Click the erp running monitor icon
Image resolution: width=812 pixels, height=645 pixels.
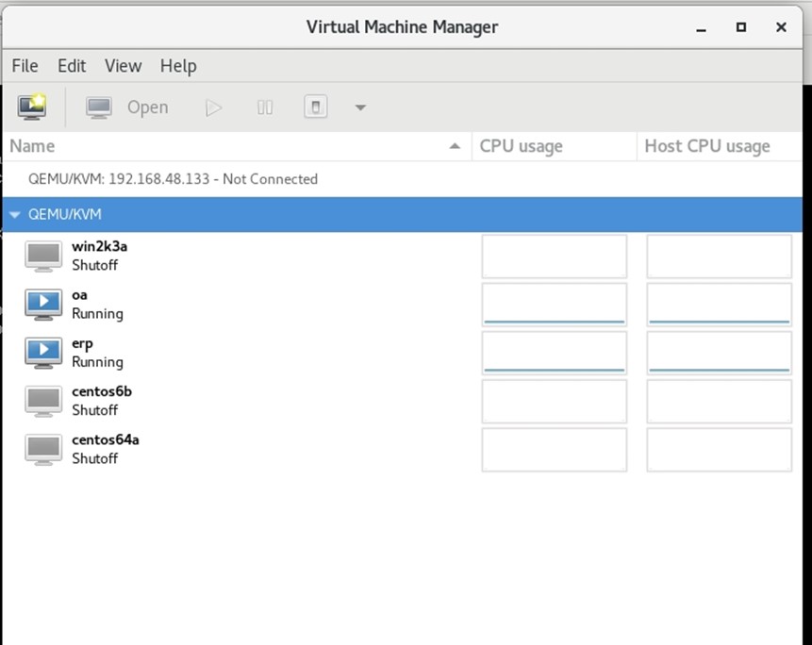pyautogui.click(x=43, y=353)
